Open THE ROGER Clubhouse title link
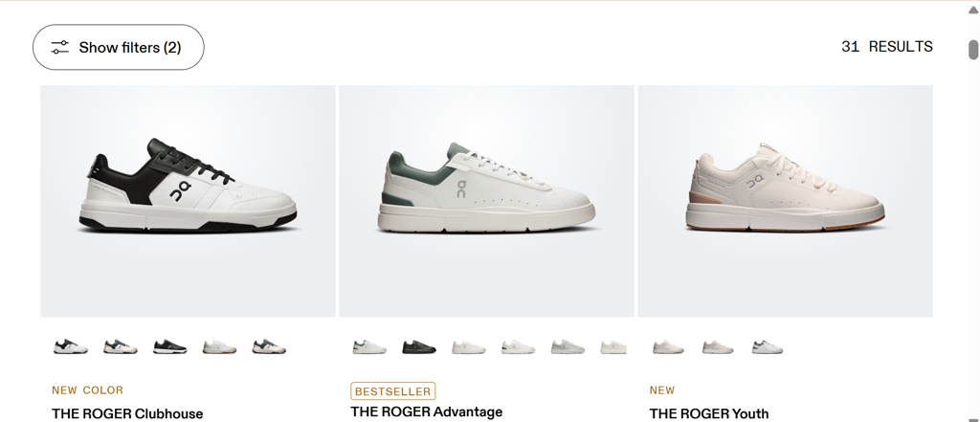The width and height of the screenshot is (980, 422). click(127, 413)
